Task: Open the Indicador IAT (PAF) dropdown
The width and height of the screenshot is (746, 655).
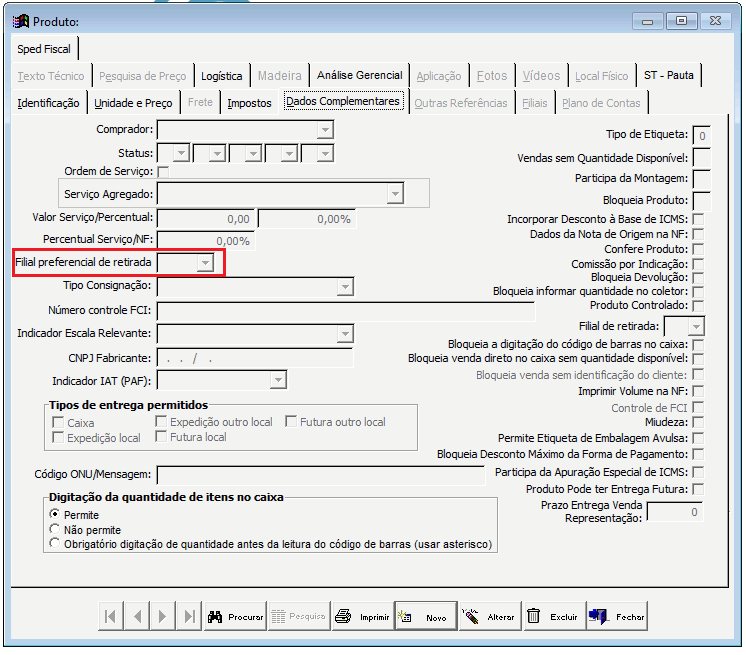Action: tap(278, 380)
